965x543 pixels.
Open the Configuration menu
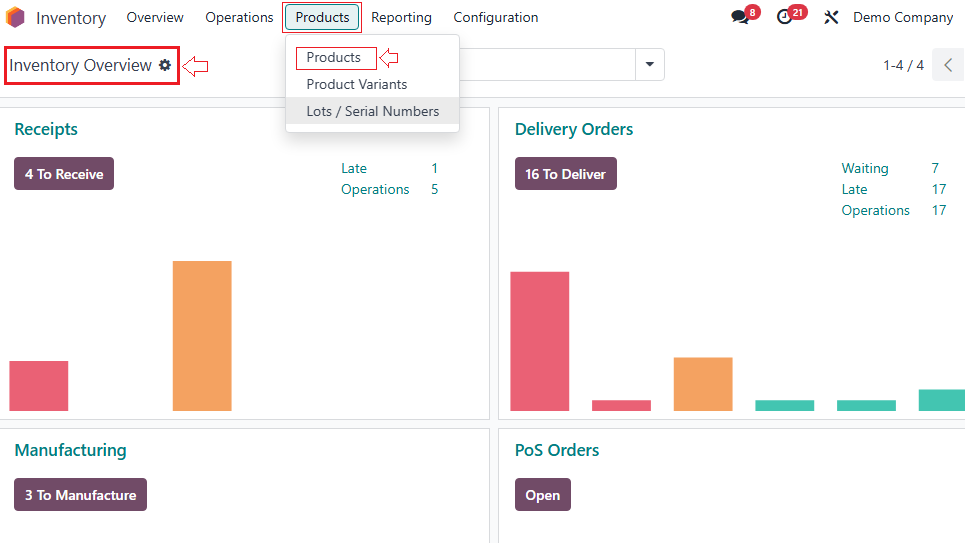click(x=495, y=17)
